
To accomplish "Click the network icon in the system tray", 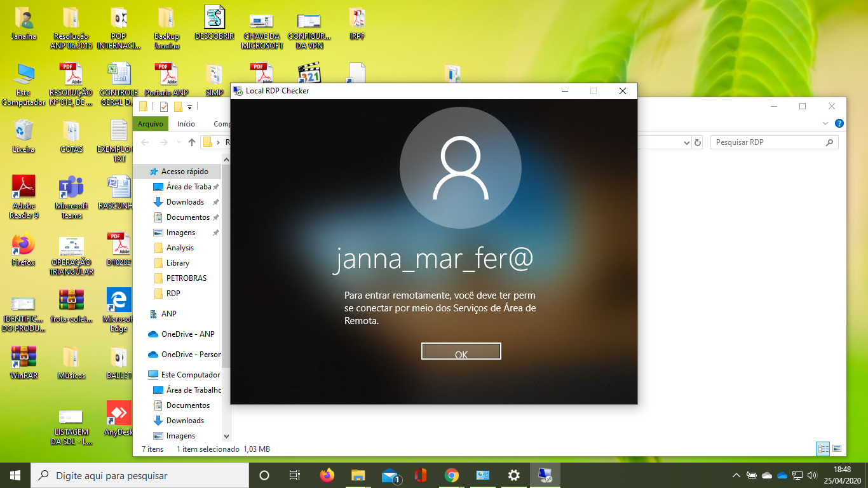I will click(x=797, y=475).
